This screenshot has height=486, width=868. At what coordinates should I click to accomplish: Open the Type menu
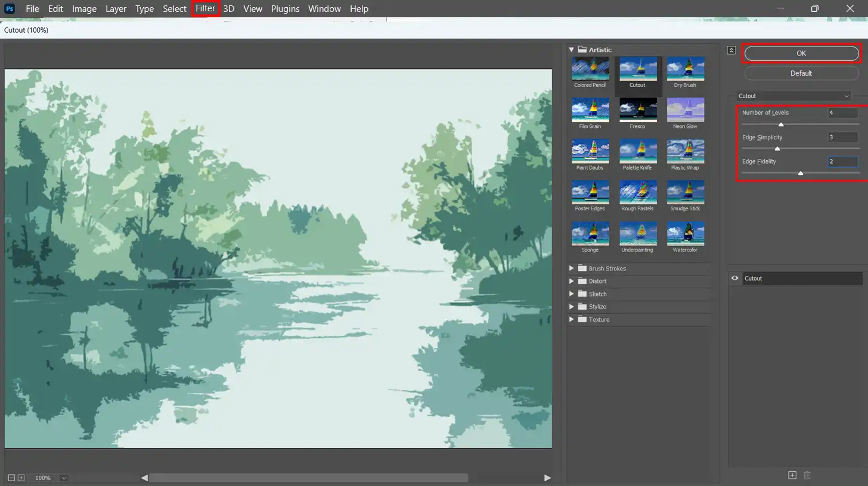point(144,8)
